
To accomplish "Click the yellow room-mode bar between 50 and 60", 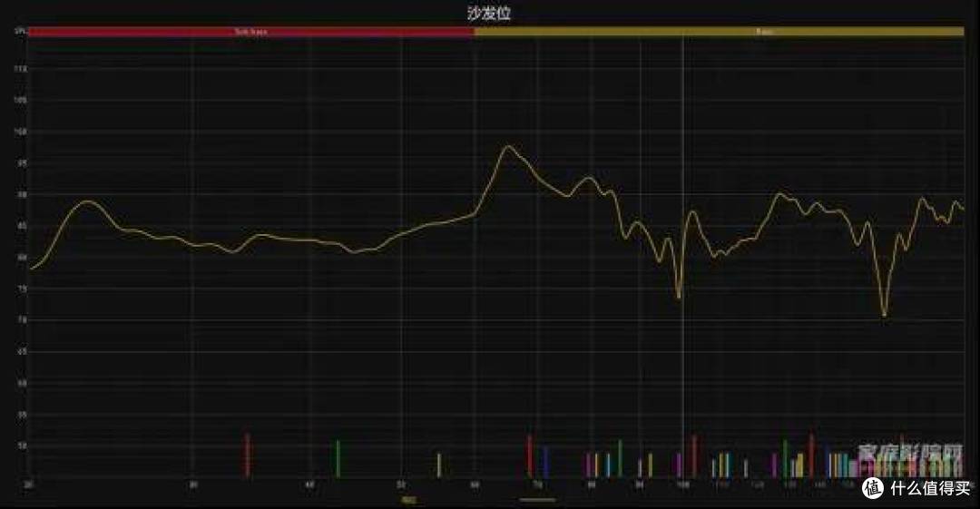I will tap(439, 465).
